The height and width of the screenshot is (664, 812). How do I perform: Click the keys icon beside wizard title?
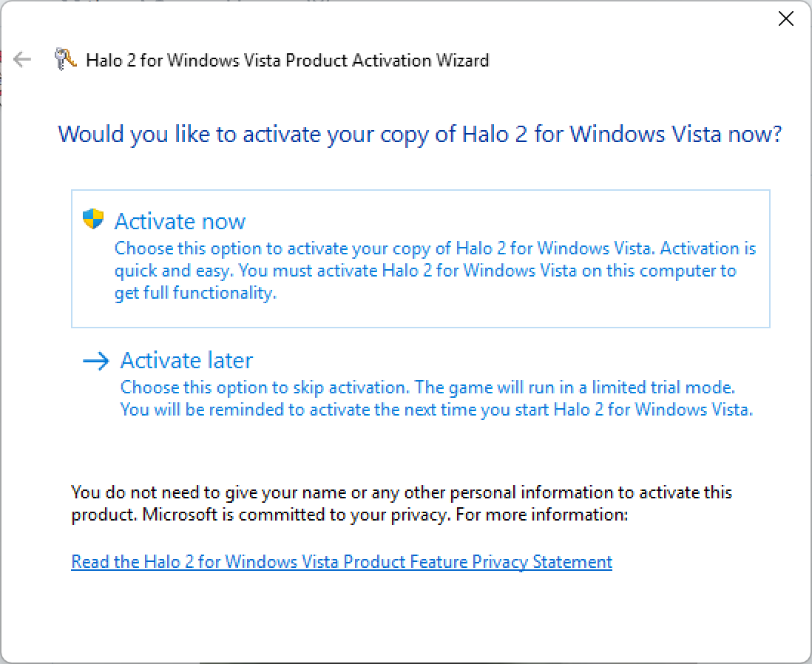pyautogui.click(x=65, y=59)
